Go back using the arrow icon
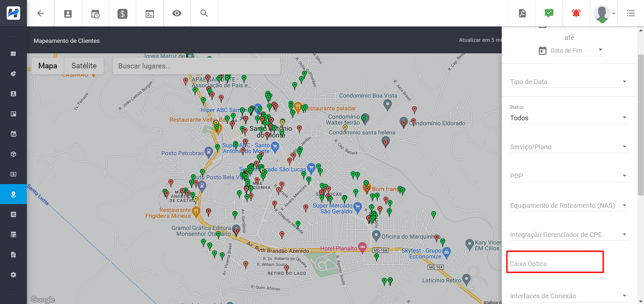The height and width of the screenshot is (304, 644). coord(41,13)
